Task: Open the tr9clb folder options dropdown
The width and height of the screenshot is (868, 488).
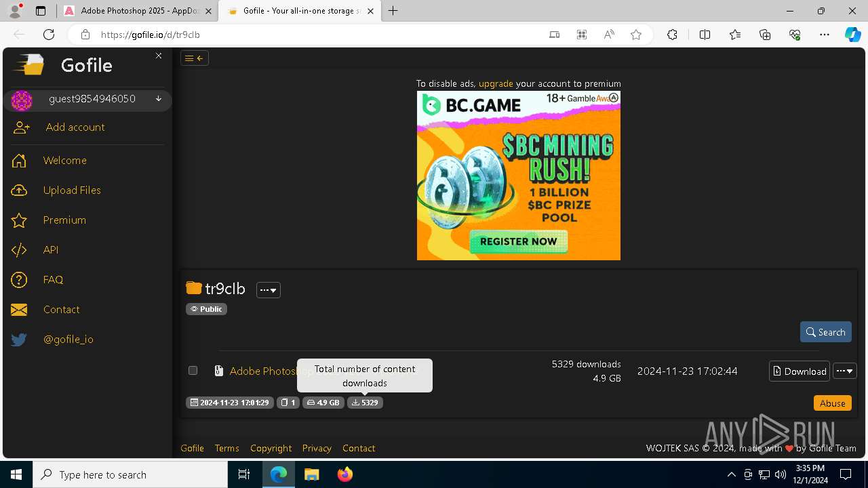Action: tap(269, 290)
